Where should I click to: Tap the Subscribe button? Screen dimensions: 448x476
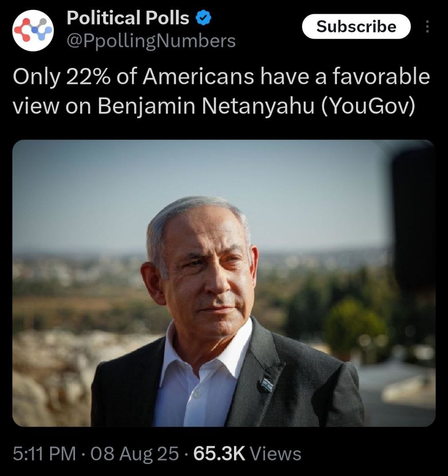click(357, 26)
